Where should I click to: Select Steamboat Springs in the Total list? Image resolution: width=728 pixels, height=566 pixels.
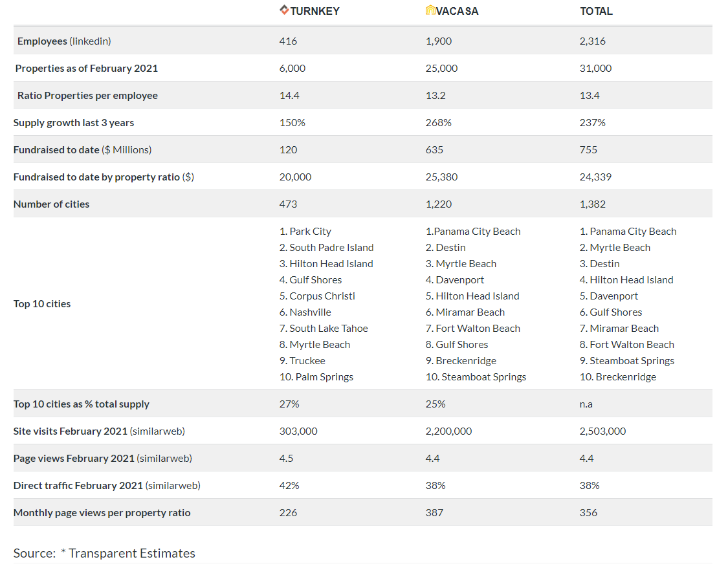pos(632,361)
